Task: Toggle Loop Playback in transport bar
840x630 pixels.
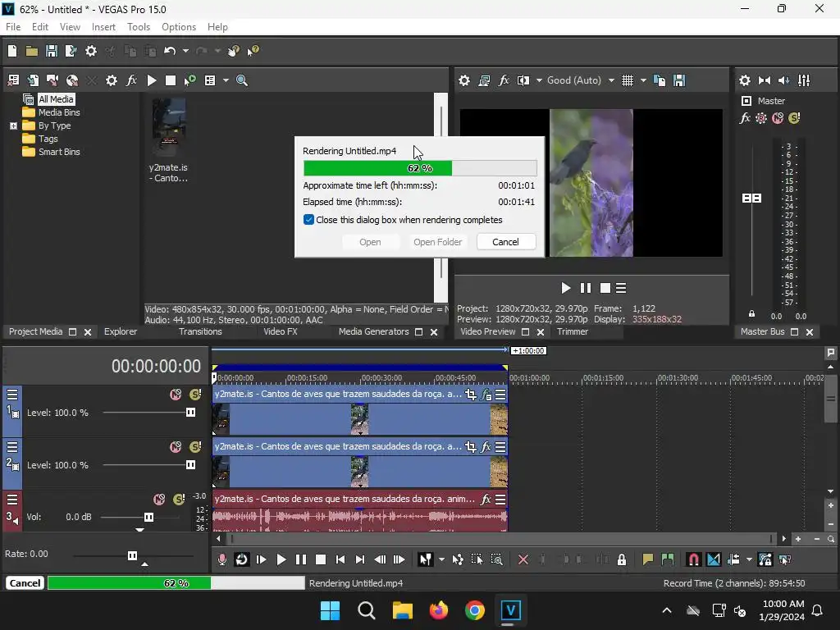Action: click(x=242, y=559)
